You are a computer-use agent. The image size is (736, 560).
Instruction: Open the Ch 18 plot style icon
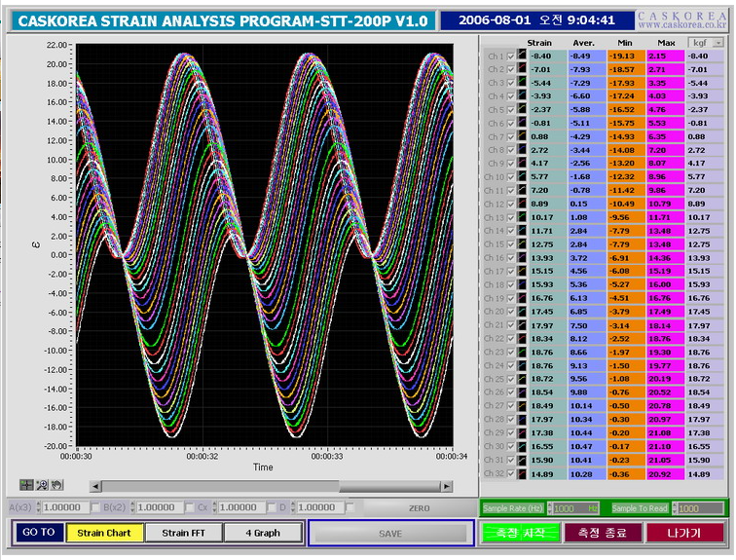pos(522,284)
